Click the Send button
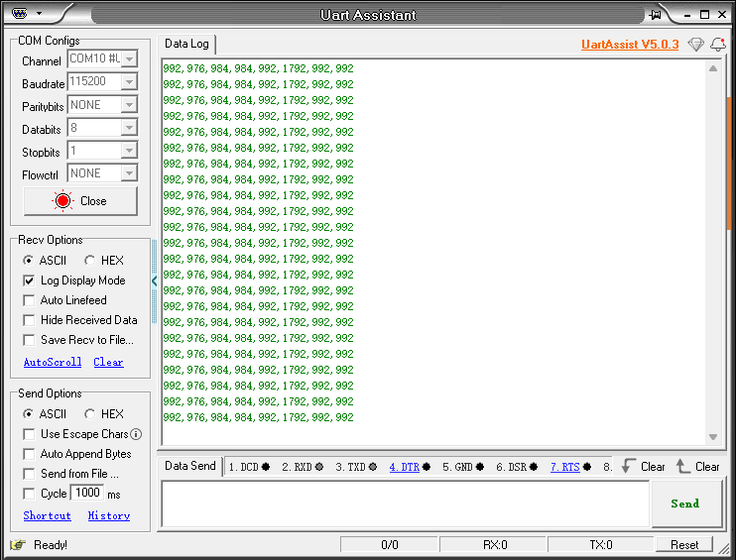Screen dimensions: 736x560 [x=685, y=504]
